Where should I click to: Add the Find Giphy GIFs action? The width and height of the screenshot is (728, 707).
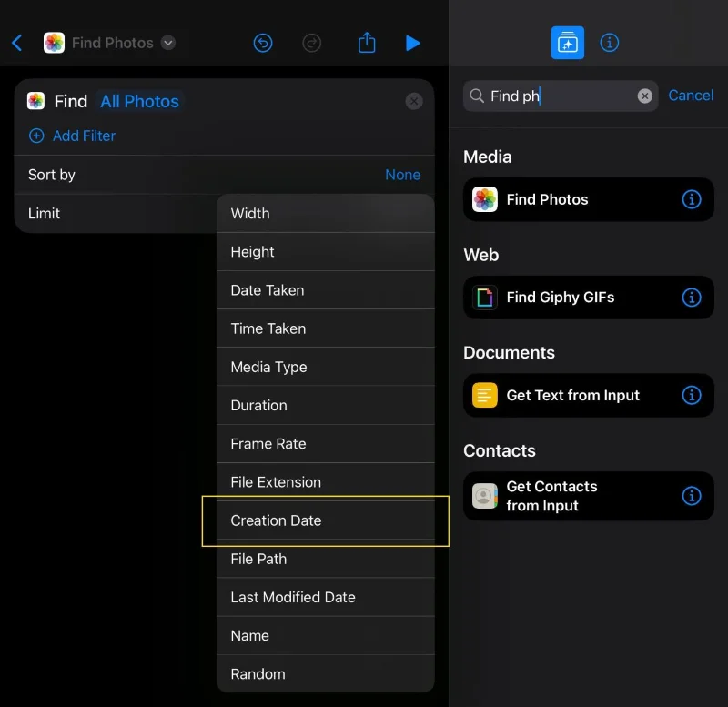pos(588,298)
